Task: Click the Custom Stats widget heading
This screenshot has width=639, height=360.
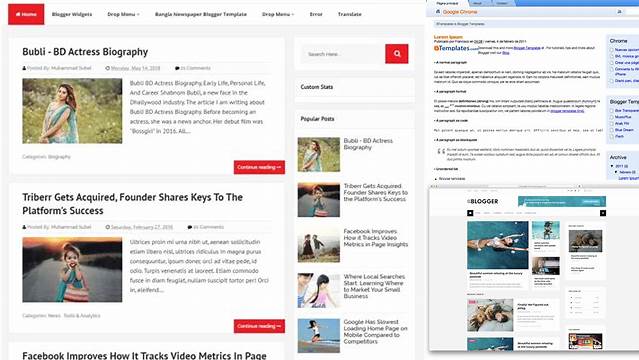Action: click(x=317, y=87)
